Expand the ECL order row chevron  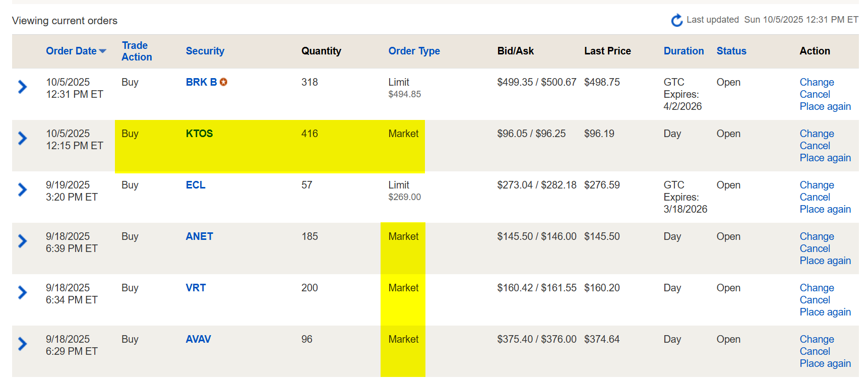click(22, 189)
